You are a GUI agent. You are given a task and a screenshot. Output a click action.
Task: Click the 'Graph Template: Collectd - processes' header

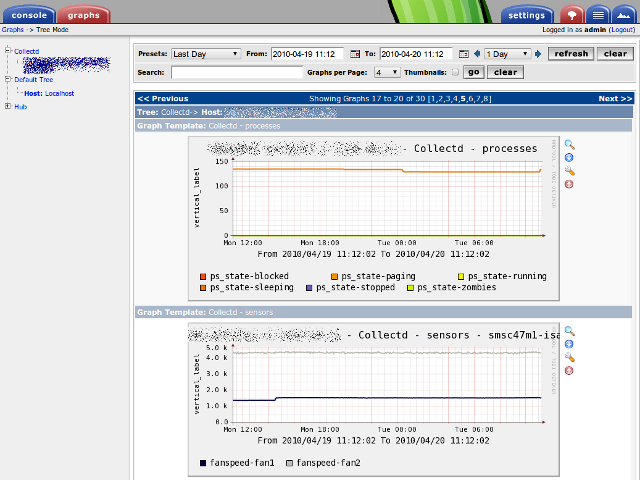pyautogui.click(x=383, y=126)
